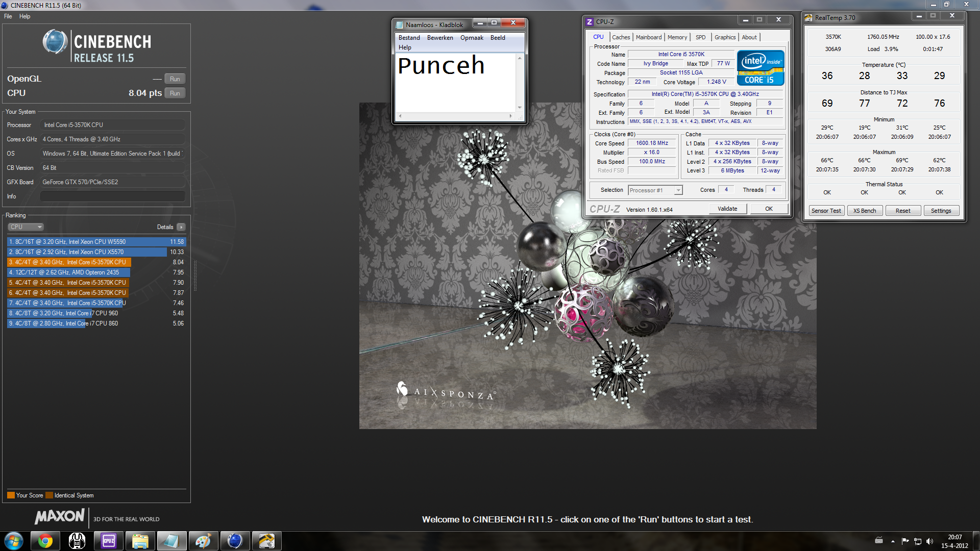Select ranking entry 8 Core i7 960

[x=96, y=313]
